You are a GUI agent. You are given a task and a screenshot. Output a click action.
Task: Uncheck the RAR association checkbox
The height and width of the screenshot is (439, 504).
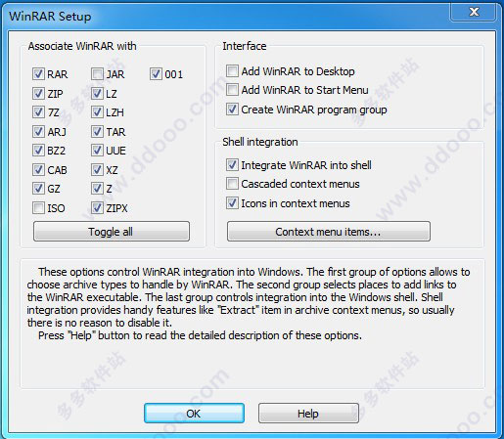[38, 74]
